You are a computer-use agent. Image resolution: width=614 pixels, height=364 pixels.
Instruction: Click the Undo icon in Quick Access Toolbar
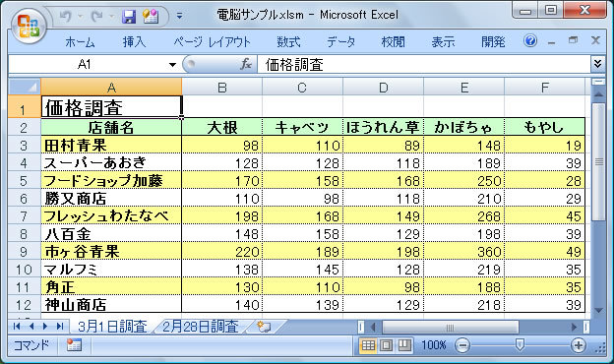pos(66,16)
